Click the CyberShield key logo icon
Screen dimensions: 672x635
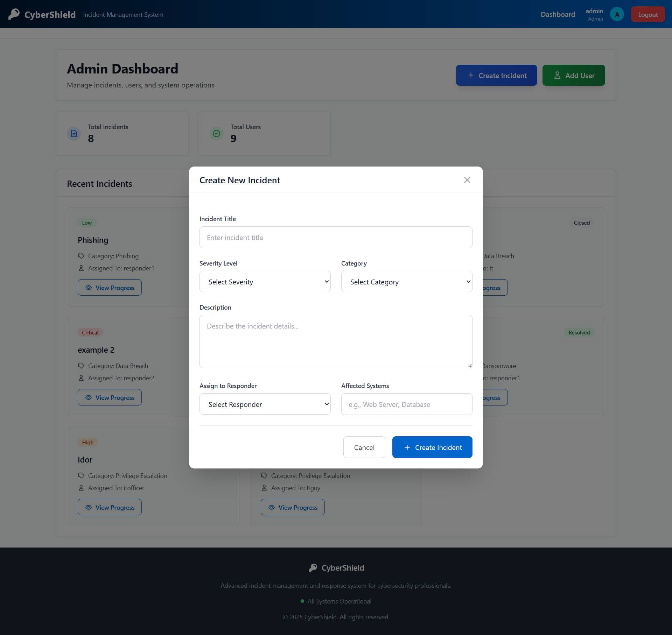click(x=14, y=14)
